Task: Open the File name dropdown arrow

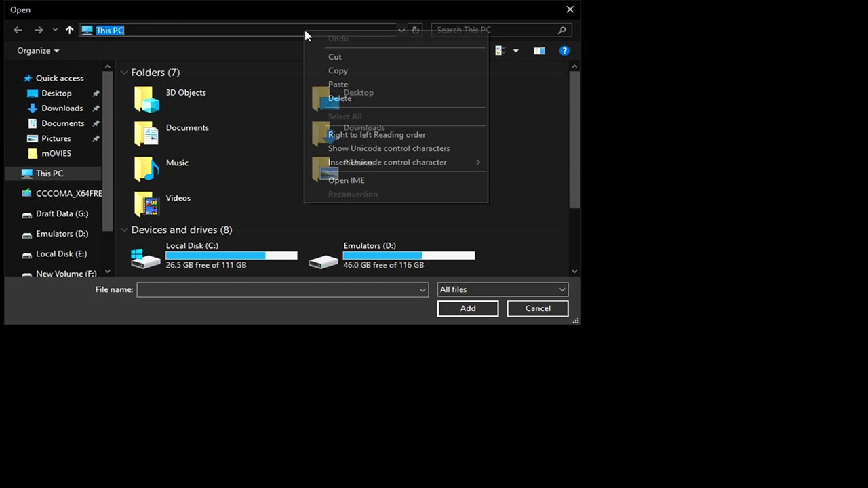Action: pos(423,290)
